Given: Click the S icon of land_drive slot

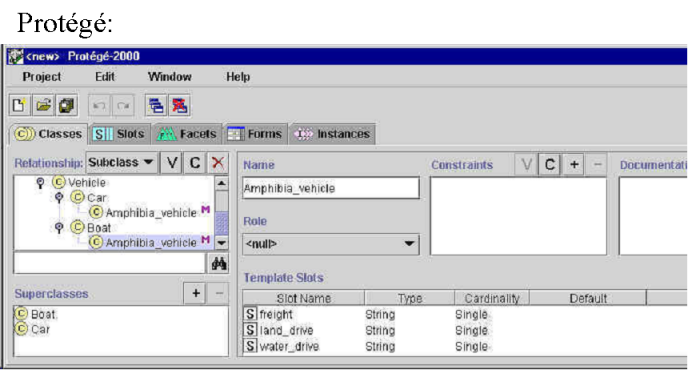Looking at the screenshot, I should tap(250, 330).
